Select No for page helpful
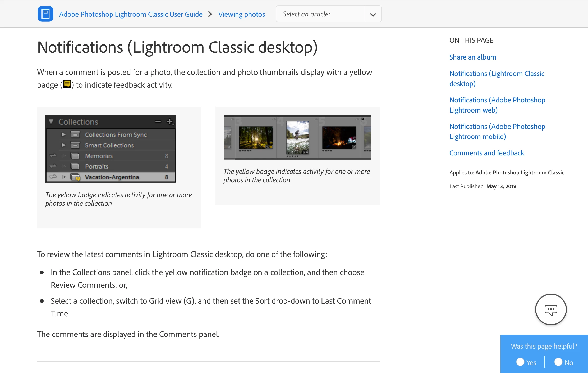Image resolution: width=588 pixels, height=373 pixels. (x=558, y=362)
